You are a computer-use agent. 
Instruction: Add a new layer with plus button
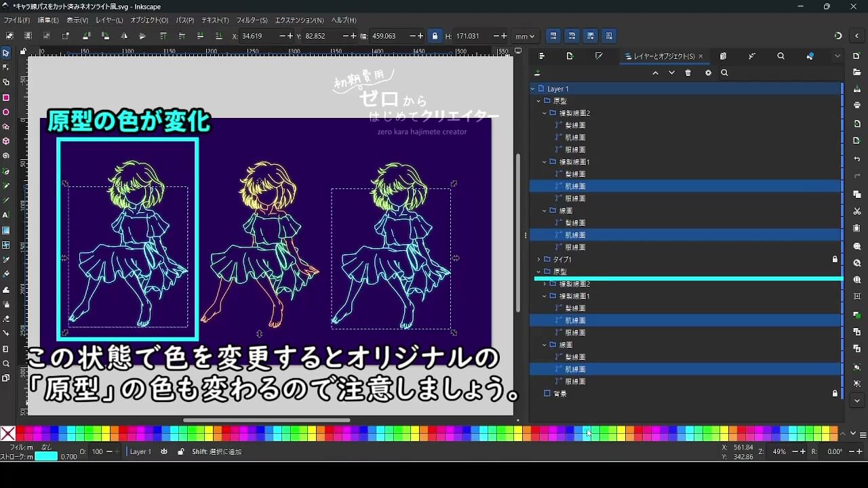tap(538, 72)
